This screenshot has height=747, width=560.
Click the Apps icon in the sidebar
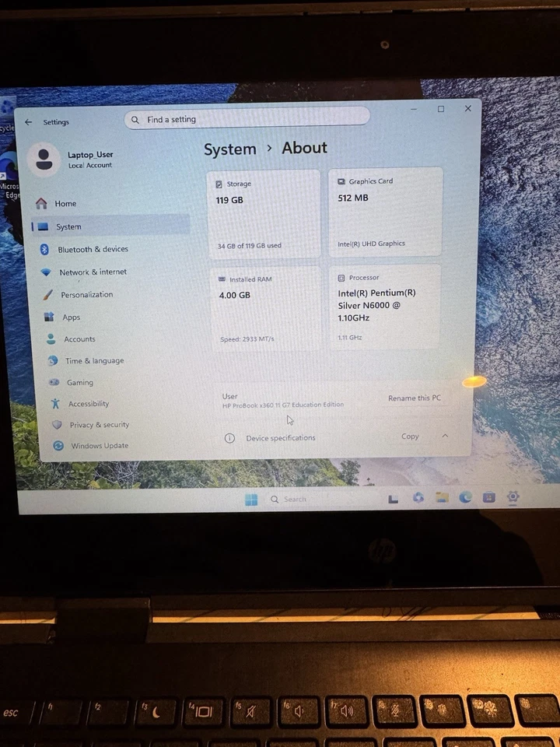[x=49, y=317]
